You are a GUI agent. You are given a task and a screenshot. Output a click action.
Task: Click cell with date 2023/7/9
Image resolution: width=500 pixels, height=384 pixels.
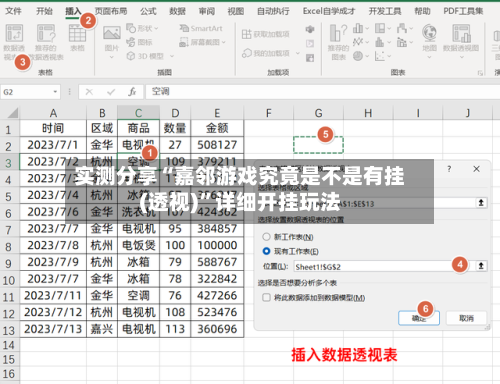point(53,262)
